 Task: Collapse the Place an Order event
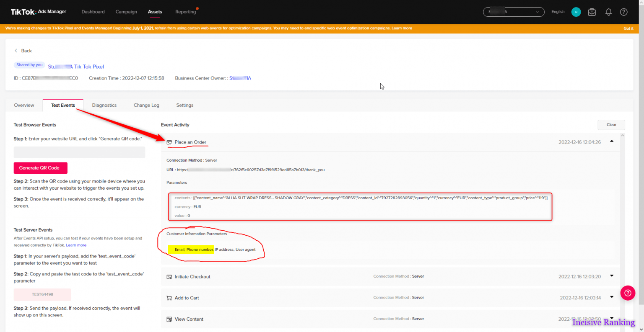tap(612, 142)
